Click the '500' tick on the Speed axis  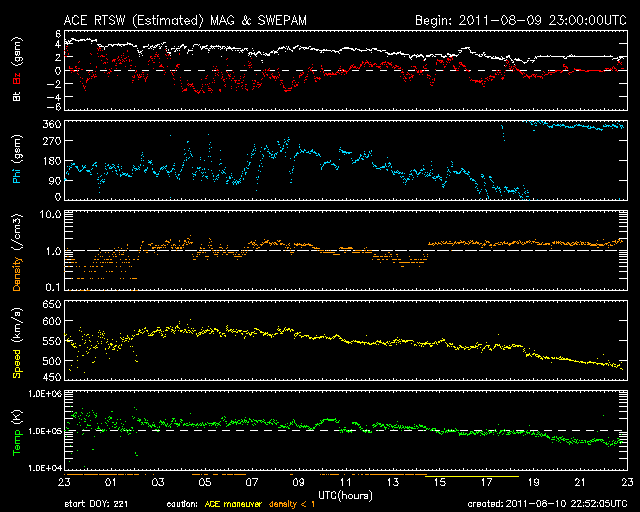pos(52,361)
